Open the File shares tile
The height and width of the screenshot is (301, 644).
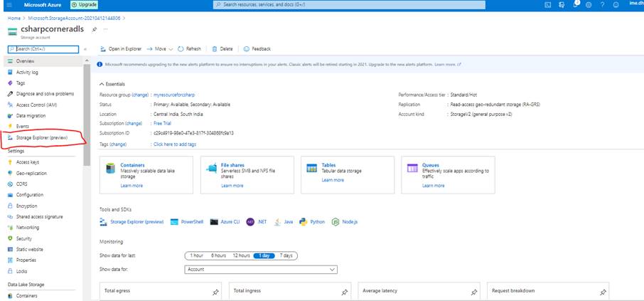[247, 175]
